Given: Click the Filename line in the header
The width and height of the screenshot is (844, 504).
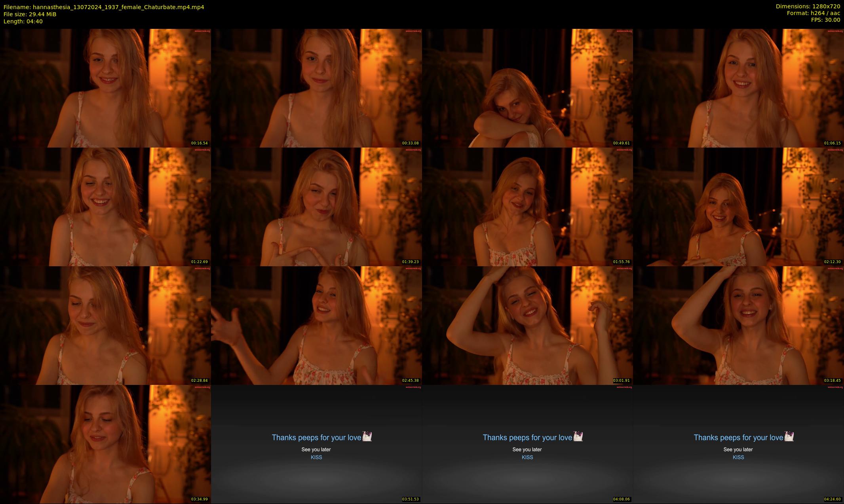Looking at the screenshot, I should [x=104, y=7].
